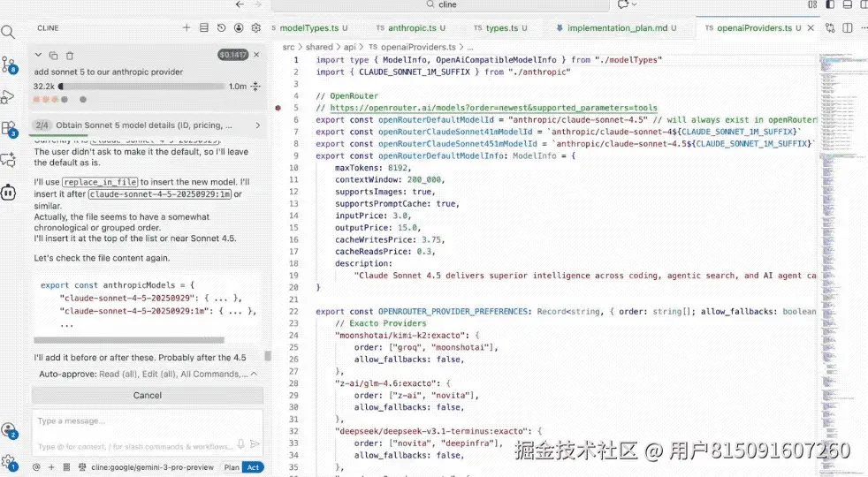Copy the task text
The image size is (868, 477).
[x=54, y=56]
